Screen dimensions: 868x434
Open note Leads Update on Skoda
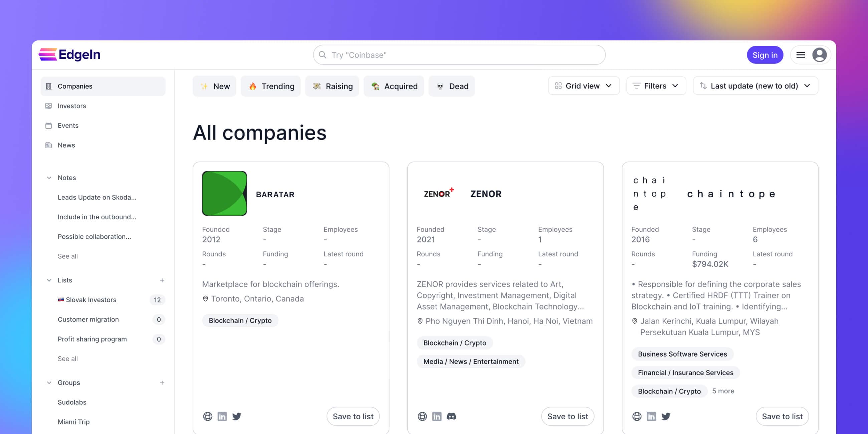[97, 197]
